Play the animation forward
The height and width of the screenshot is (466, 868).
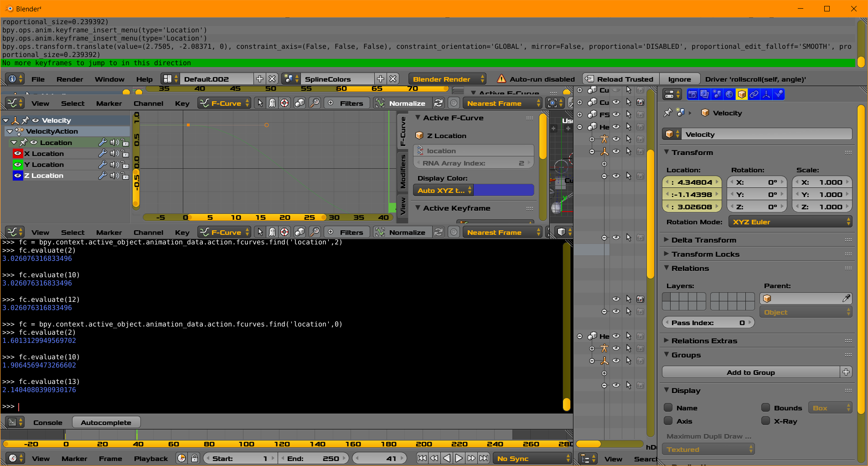pyautogui.click(x=459, y=458)
